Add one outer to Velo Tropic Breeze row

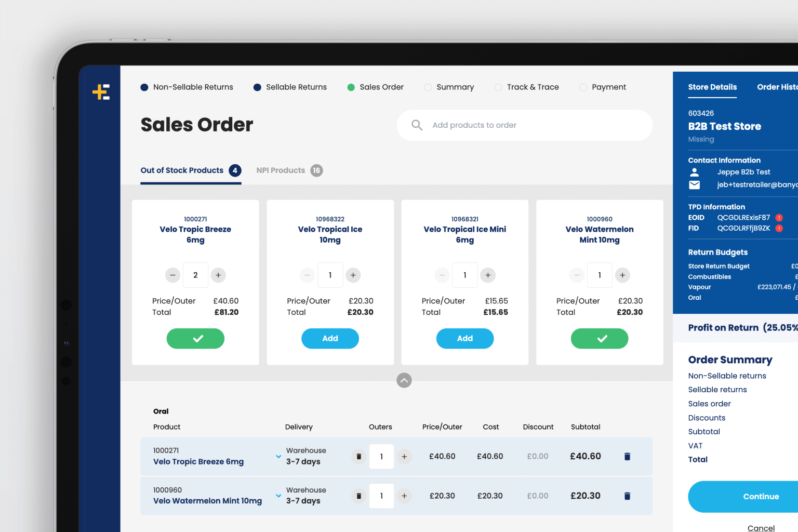tap(404, 457)
